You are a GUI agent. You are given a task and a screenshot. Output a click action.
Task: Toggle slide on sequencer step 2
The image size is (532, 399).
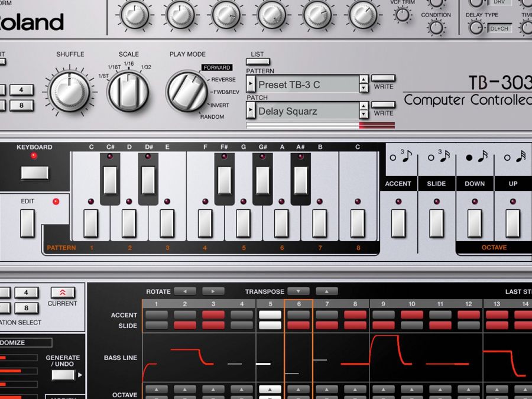click(x=185, y=326)
